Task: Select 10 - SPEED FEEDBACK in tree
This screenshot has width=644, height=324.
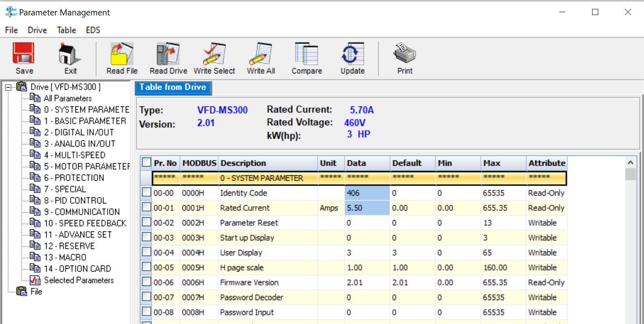Action: [x=85, y=223]
